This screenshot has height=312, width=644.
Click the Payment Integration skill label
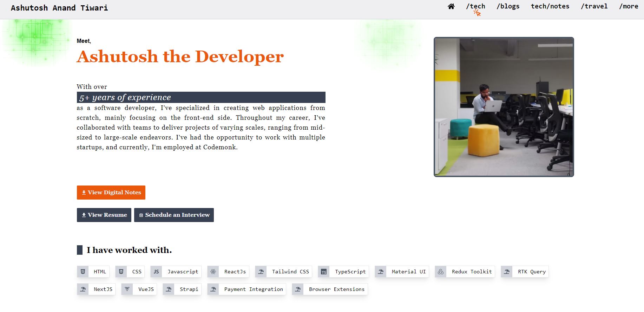coord(254,289)
